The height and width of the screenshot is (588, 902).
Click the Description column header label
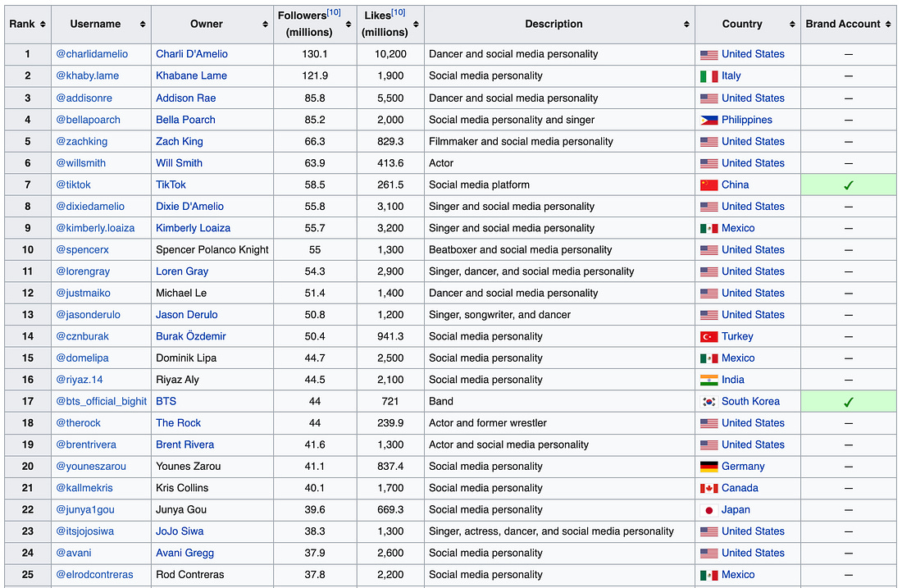(x=553, y=24)
